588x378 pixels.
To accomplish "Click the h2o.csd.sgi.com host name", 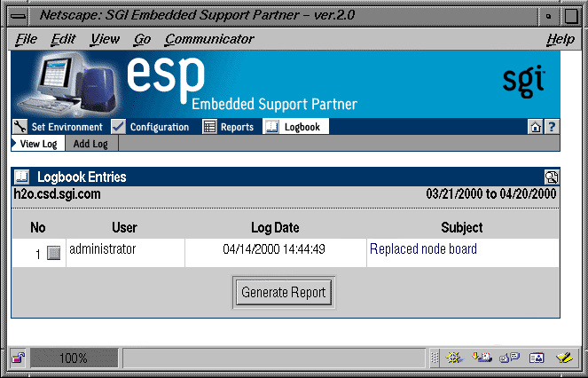I will (x=57, y=194).
